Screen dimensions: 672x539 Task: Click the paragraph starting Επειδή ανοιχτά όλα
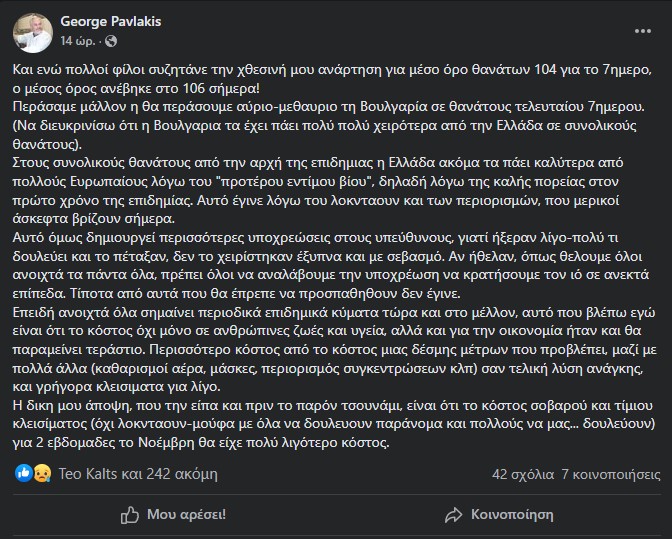pyautogui.click(x=335, y=350)
